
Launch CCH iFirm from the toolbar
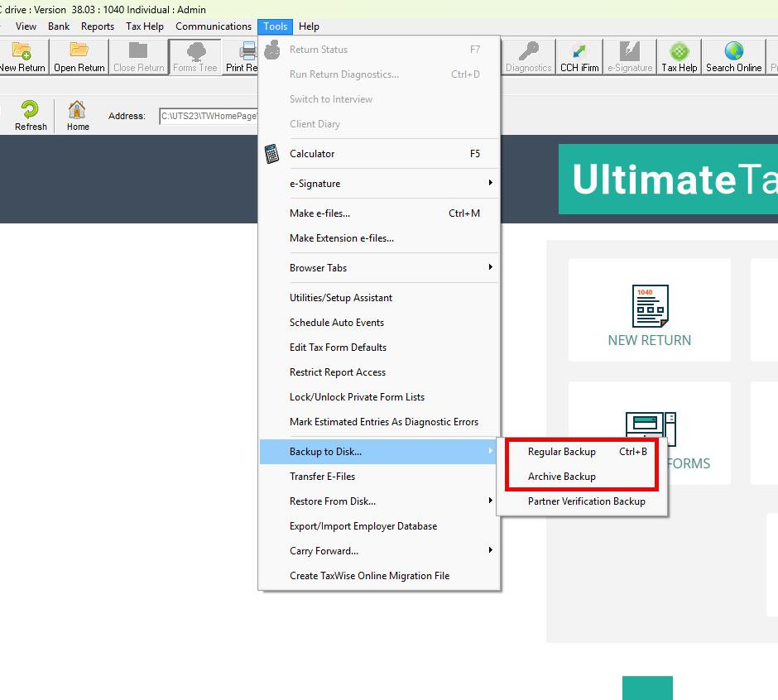click(579, 56)
